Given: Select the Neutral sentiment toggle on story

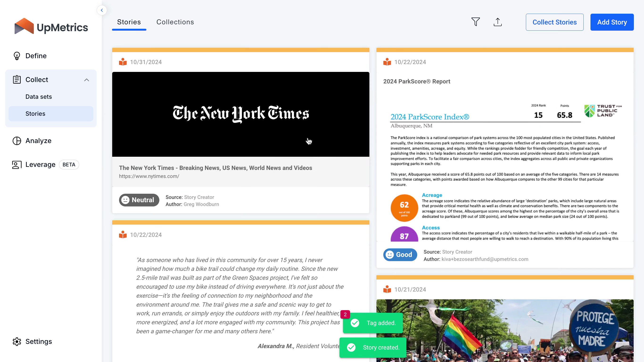Looking at the screenshot, I should (138, 200).
